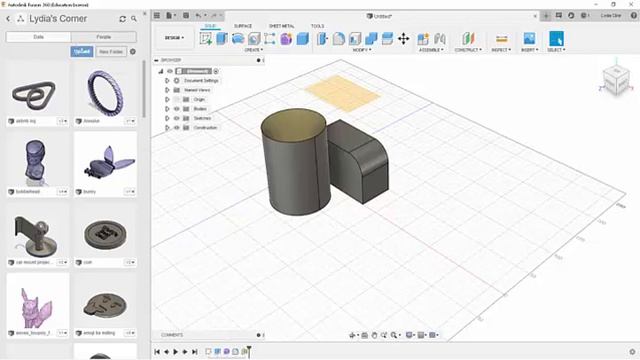640x360 pixels.
Task: Open the Assemble dropdown menu
Action: tap(431, 50)
